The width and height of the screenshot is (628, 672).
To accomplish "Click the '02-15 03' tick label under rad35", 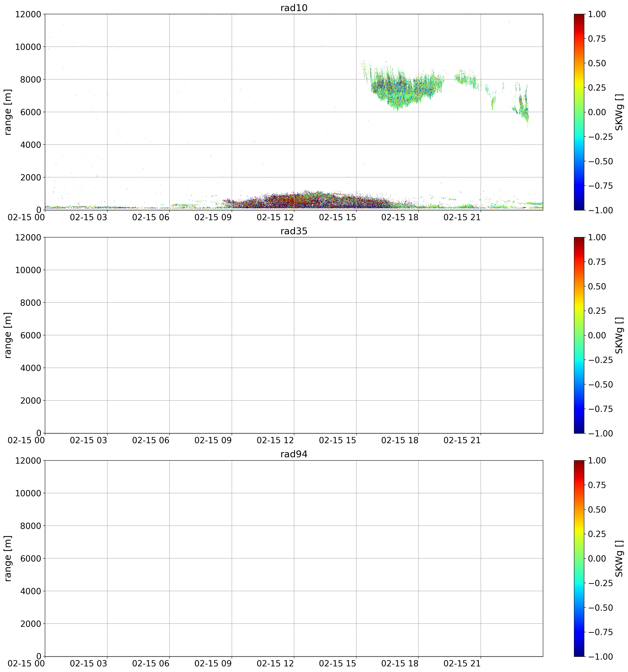I will (x=89, y=440).
